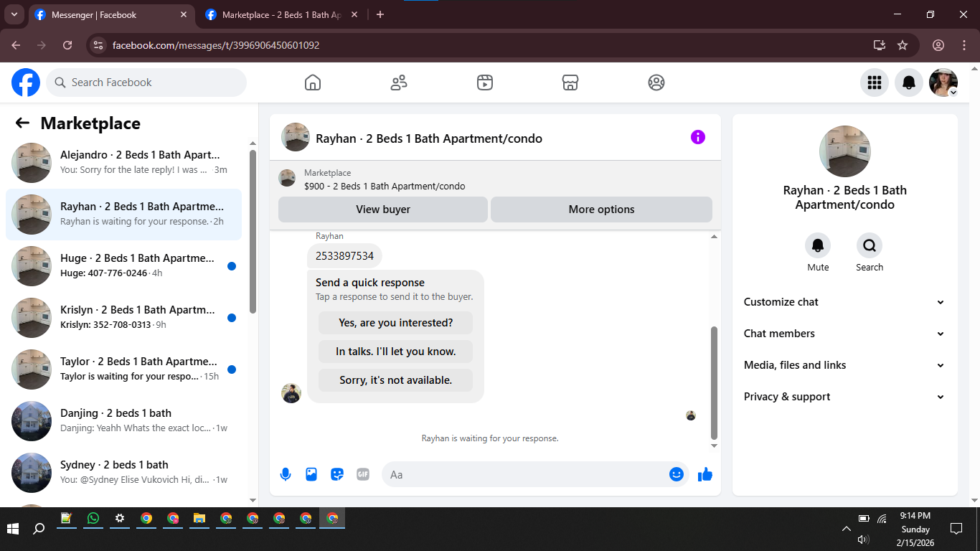Viewport: 980px width, 551px height.
Task: Open the Facebook Home icon
Action: (x=313, y=83)
